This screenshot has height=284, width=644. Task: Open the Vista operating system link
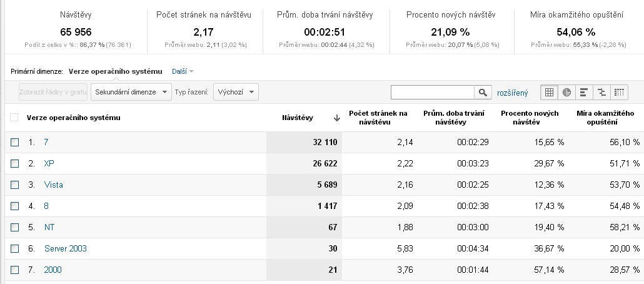point(53,185)
